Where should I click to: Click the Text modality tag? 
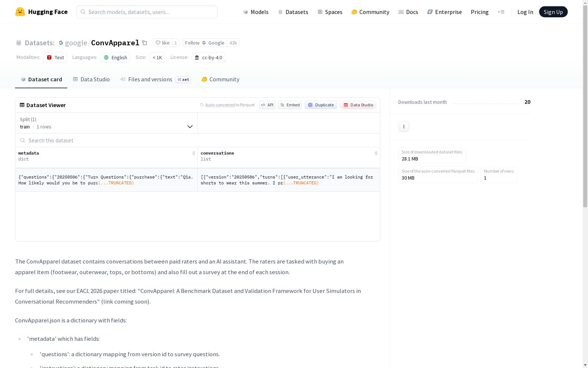[55, 57]
